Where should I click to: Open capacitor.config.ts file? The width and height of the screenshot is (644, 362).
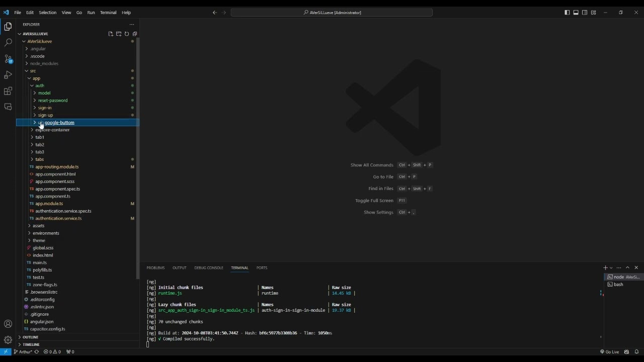pyautogui.click(x=48, y=329)
